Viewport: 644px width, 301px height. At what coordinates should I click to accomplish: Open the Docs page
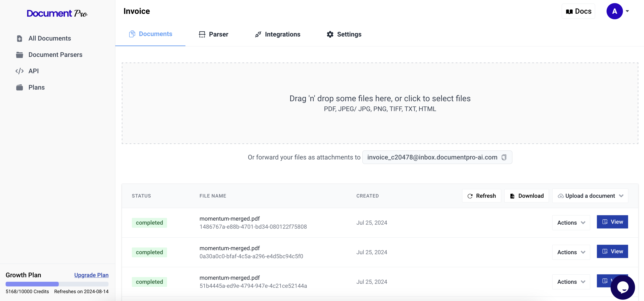click(578, 11)
